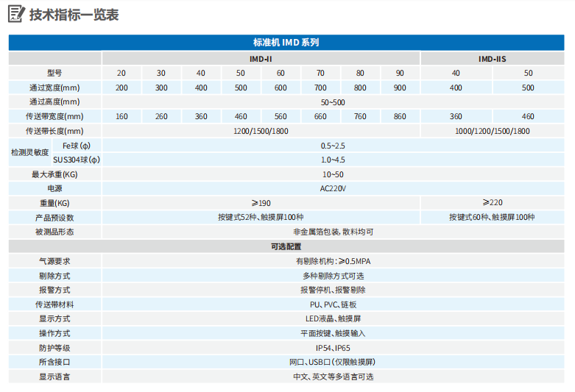Click the IP54、IP65 protection rating value
The height and width of the screenshot is (392, 575).
click(333, 347)
